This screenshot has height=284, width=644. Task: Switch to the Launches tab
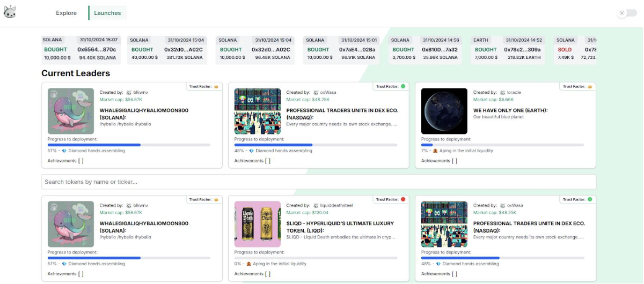(x=107, y=13)
